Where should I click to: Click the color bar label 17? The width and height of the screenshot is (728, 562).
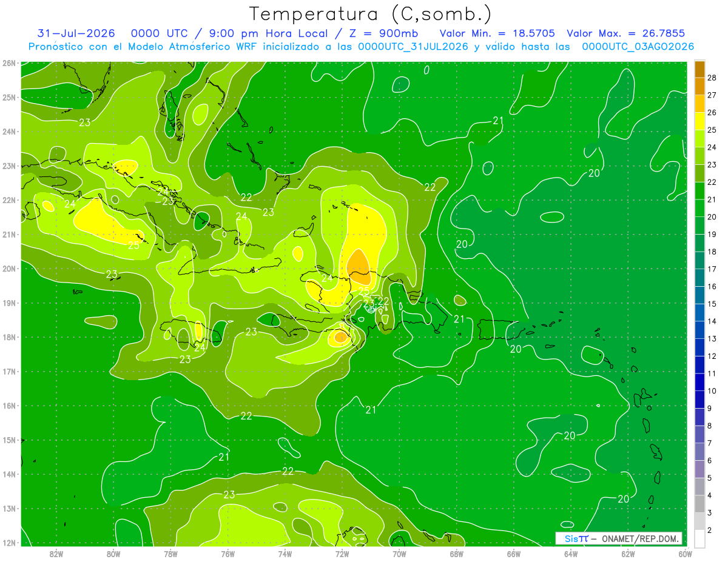click(712, 269)
